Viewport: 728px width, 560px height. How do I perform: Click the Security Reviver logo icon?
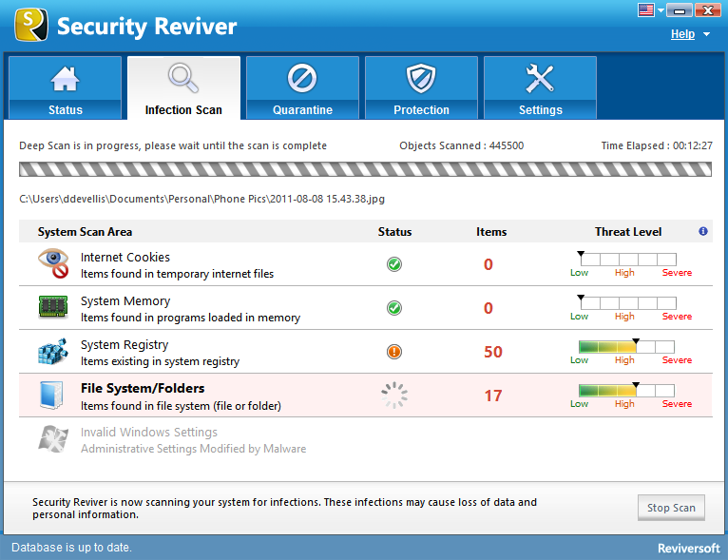31,25
